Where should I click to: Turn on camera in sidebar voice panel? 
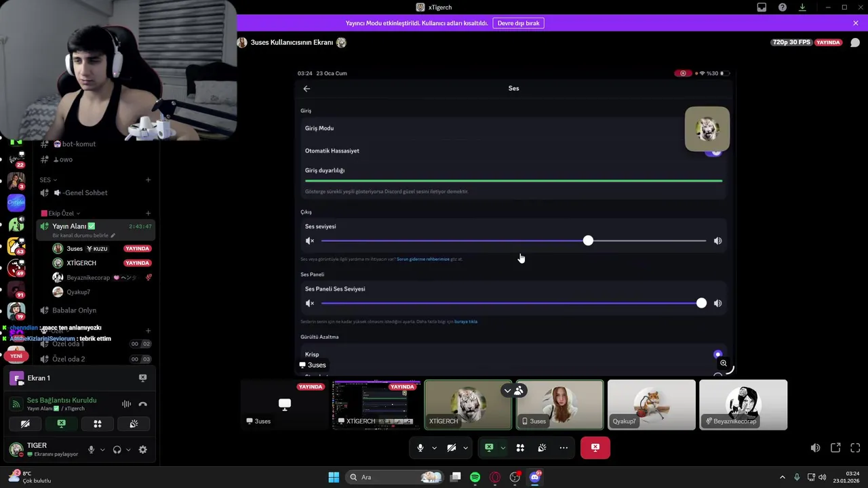coord(25,424)
